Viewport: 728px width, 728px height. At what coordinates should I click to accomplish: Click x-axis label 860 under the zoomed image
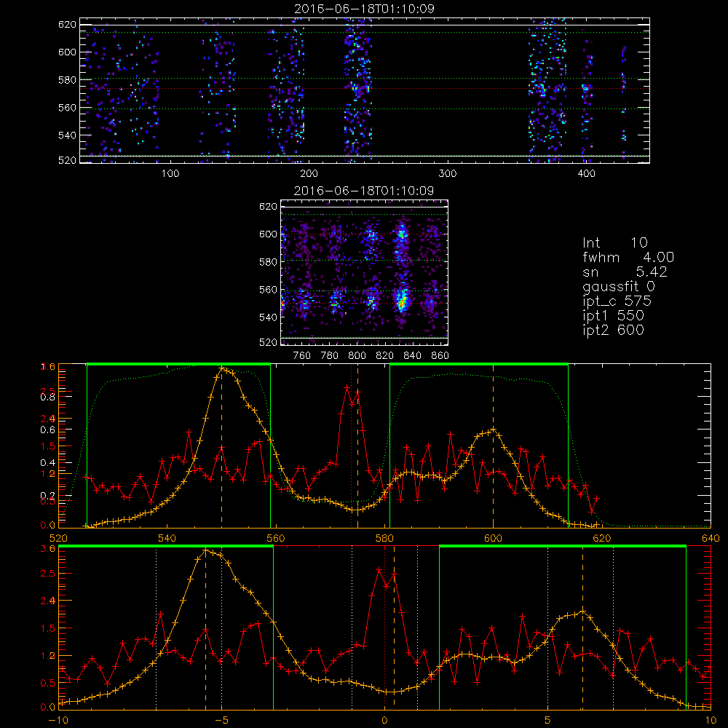point(440,356)
